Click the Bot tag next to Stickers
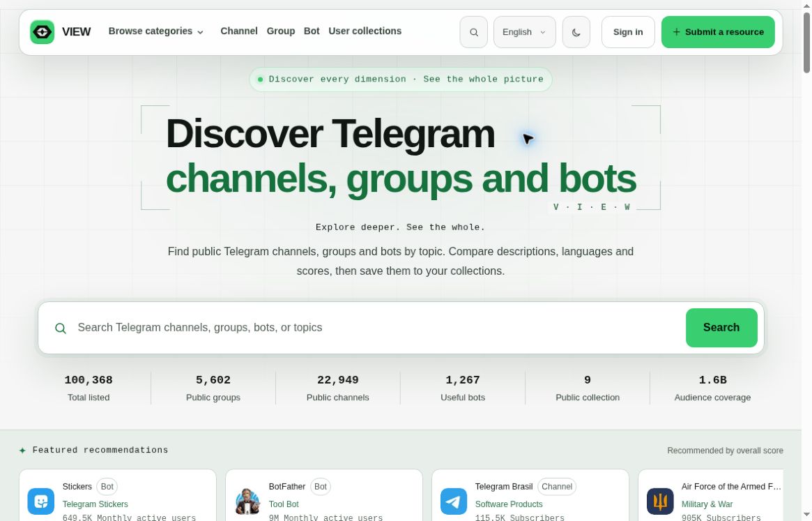This screenshot has height=521, width=812. pyautogui.click(x=107, y=487)
